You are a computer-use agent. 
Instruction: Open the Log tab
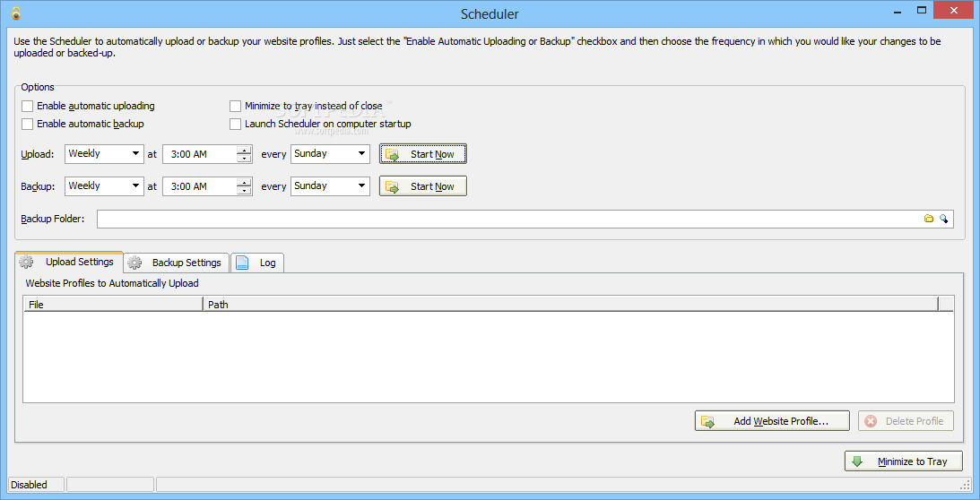click(x=257, y=263)
